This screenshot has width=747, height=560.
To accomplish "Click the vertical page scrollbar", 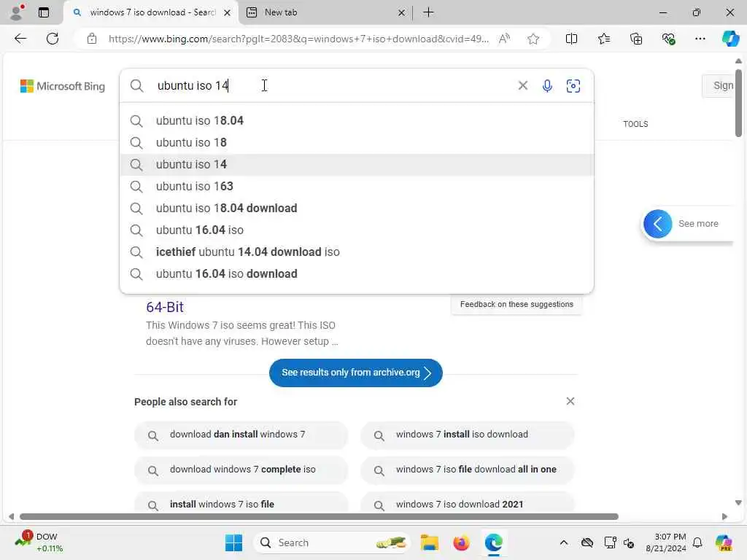I will [x=738, y=103].
